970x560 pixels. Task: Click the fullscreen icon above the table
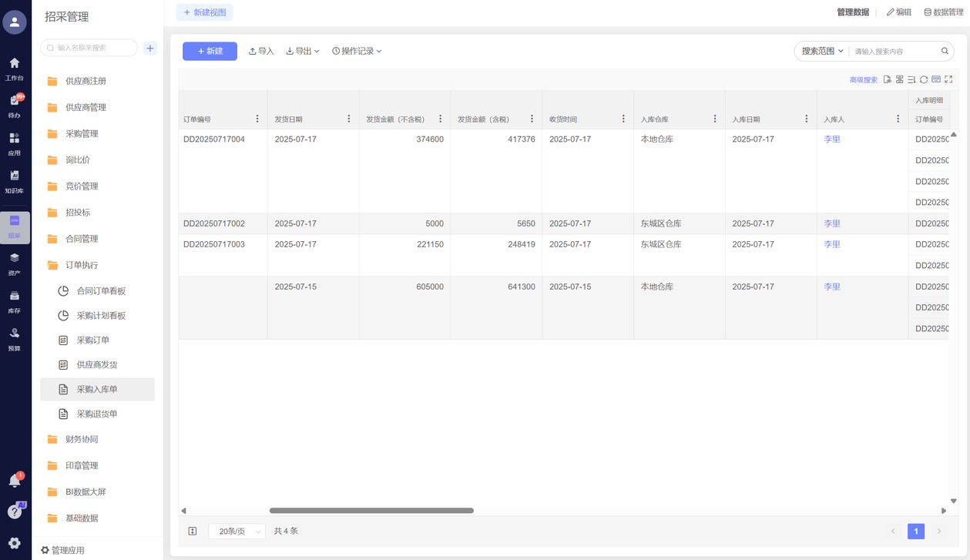[948, 79]
